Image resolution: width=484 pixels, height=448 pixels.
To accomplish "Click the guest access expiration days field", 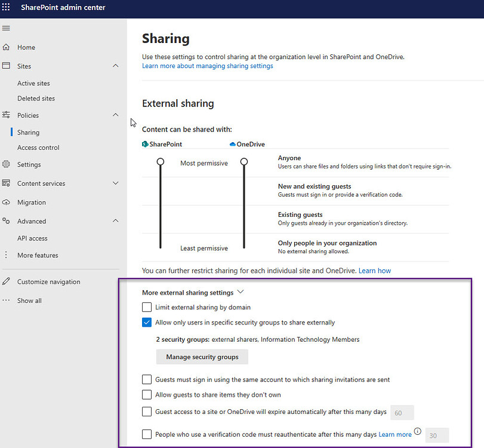I will [402, 412].
